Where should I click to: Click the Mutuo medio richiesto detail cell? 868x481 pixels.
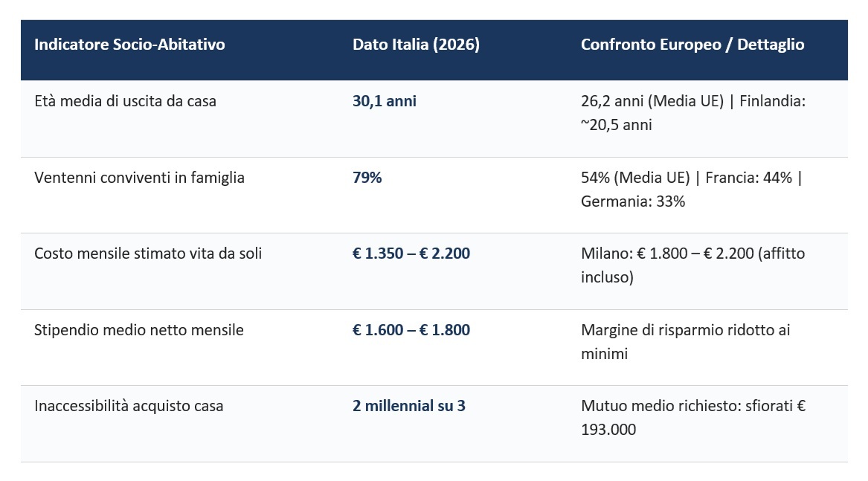(x=693, y=417)
